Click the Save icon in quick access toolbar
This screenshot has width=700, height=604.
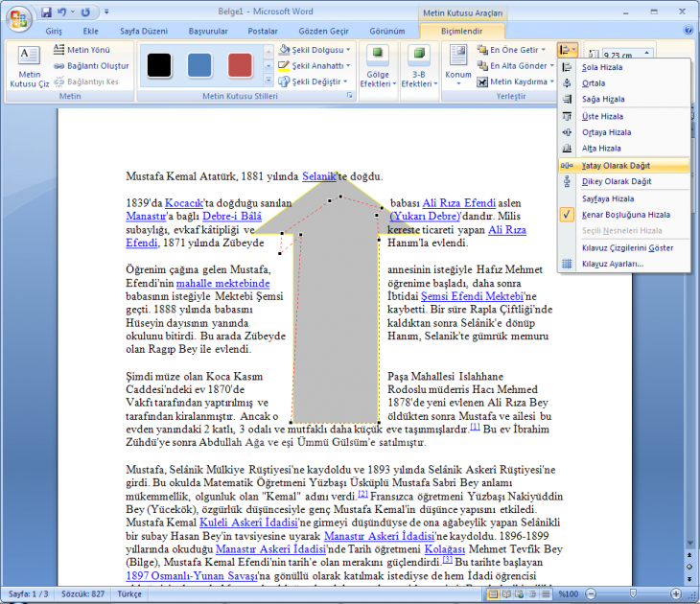point(46,13)
